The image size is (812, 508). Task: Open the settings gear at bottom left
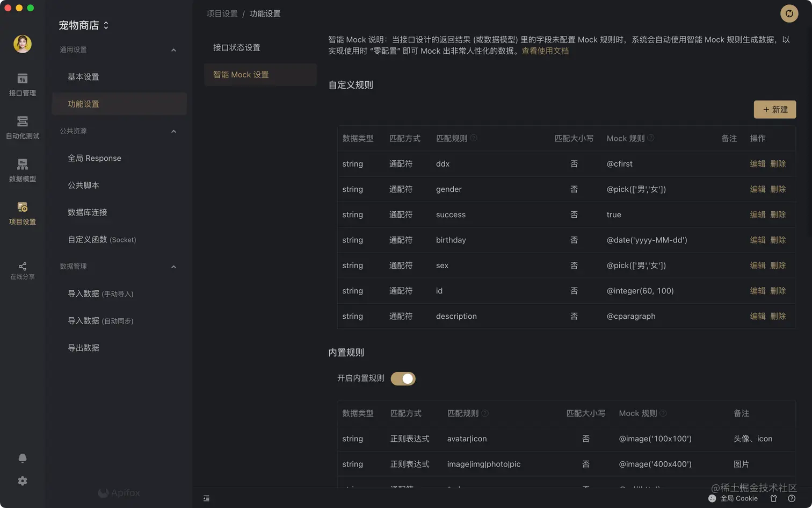(x=22, y=481)
